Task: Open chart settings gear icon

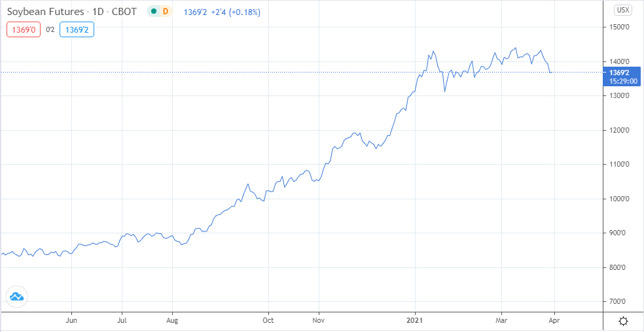Action: [623, 321]
